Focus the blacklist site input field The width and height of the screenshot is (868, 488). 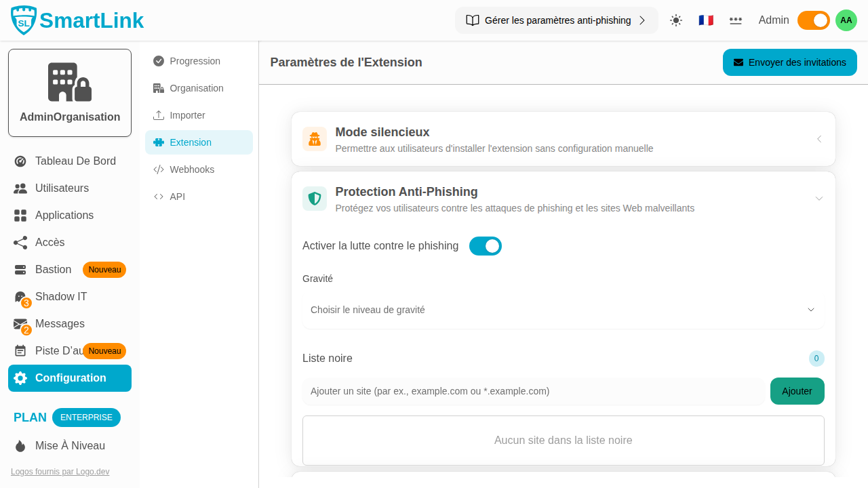tap(533, 391)
